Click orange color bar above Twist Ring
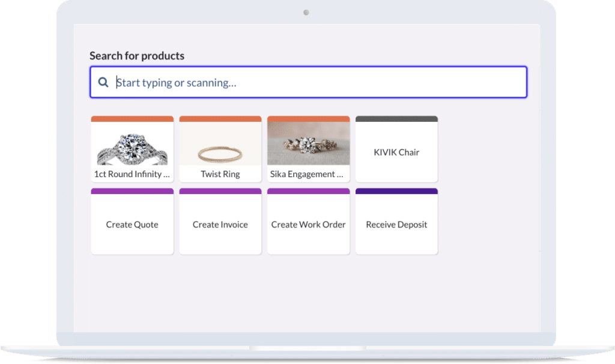615x364 pixels. click(x=220, y=119)
